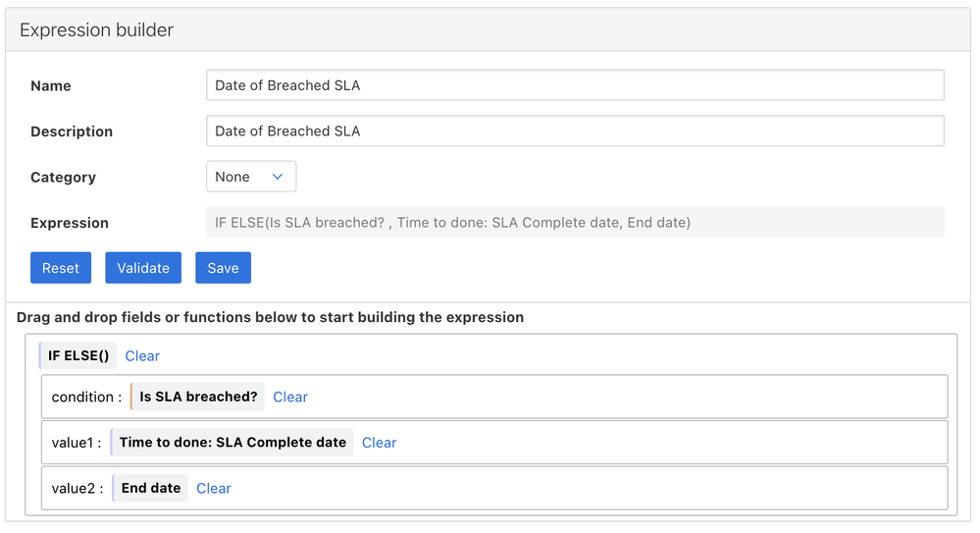The image size is (980, 533).
Task: Select the 'End date' chip in value2
Action: (150, 488)
